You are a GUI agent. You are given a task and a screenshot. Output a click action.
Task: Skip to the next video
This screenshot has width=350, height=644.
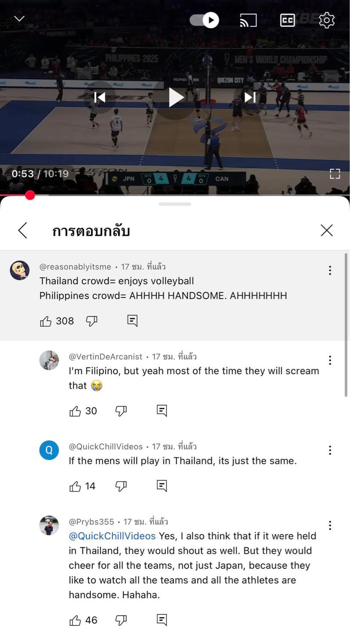pyautogui.click(x=250, y=97)
